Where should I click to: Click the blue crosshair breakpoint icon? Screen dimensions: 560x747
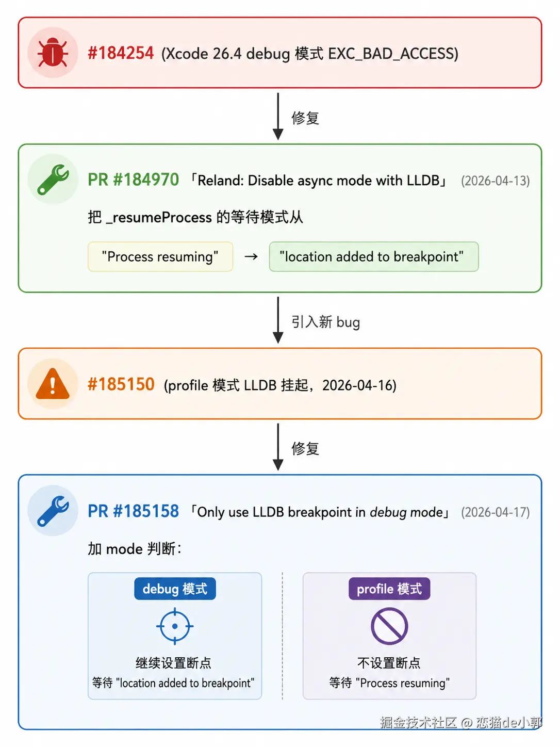[x=175, y=626]
